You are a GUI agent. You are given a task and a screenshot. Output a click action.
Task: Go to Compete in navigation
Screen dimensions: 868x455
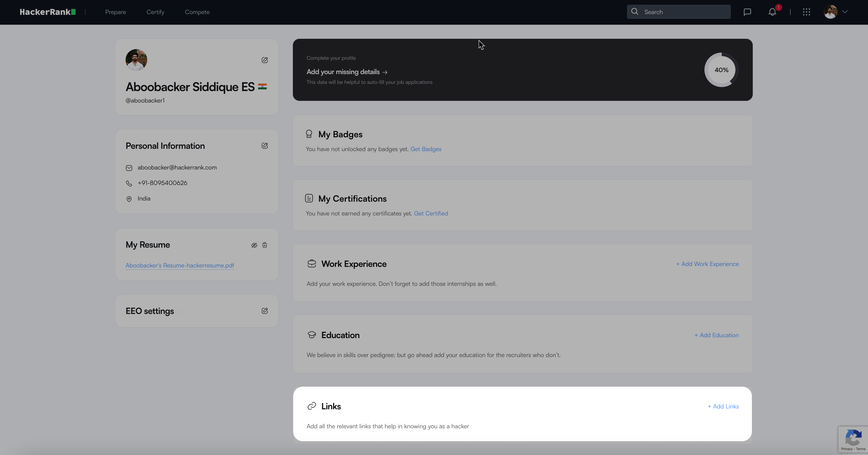[197, 12]
